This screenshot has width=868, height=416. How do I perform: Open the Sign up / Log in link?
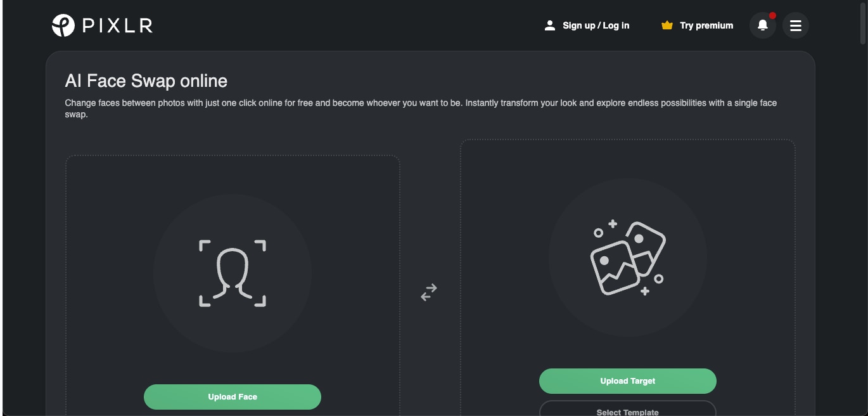click(596, 25)
